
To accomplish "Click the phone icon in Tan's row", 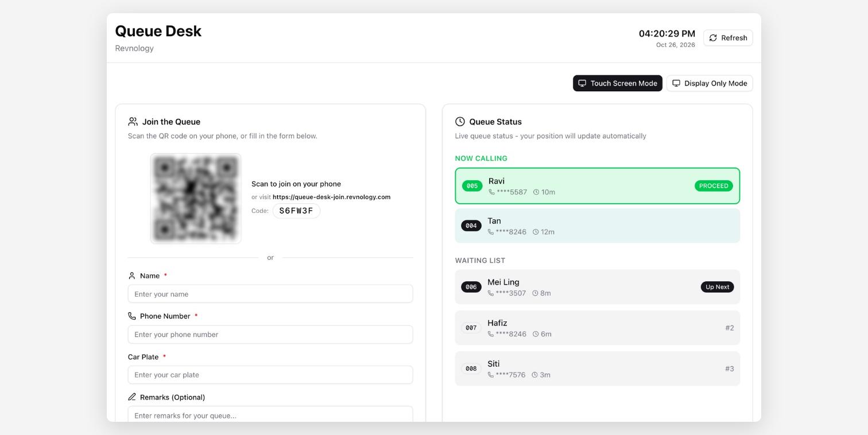I will tap(491, 232).
